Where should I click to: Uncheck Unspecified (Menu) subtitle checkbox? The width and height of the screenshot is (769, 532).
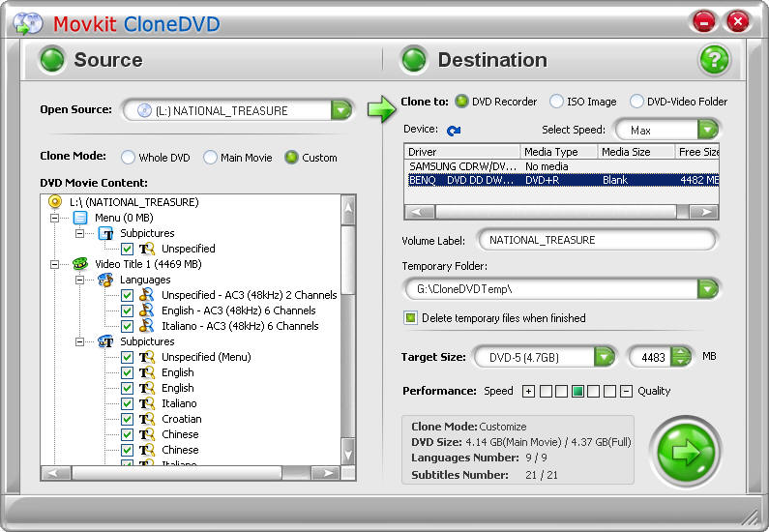click(x=127, y=357)
